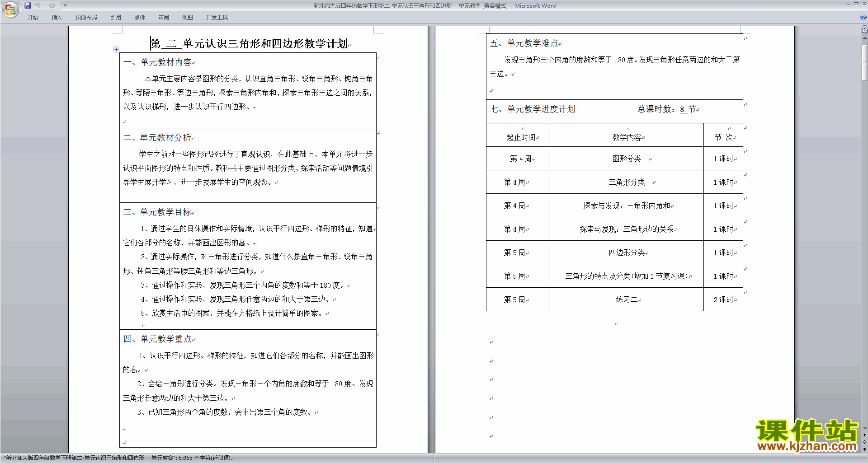Restore down the Word window
Image resolution: width=868 pixels, height=463 pixels.
(856, 4)
